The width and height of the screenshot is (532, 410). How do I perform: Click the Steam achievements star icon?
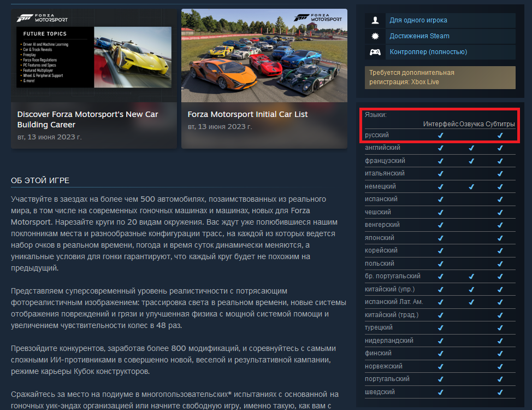[375, 36]
